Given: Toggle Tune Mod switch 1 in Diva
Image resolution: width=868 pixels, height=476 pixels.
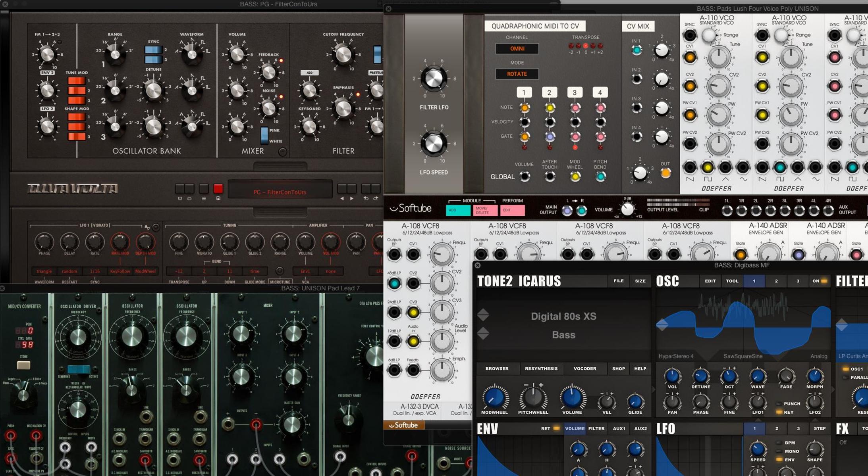Looking at the screenshot, I should 77,81.
